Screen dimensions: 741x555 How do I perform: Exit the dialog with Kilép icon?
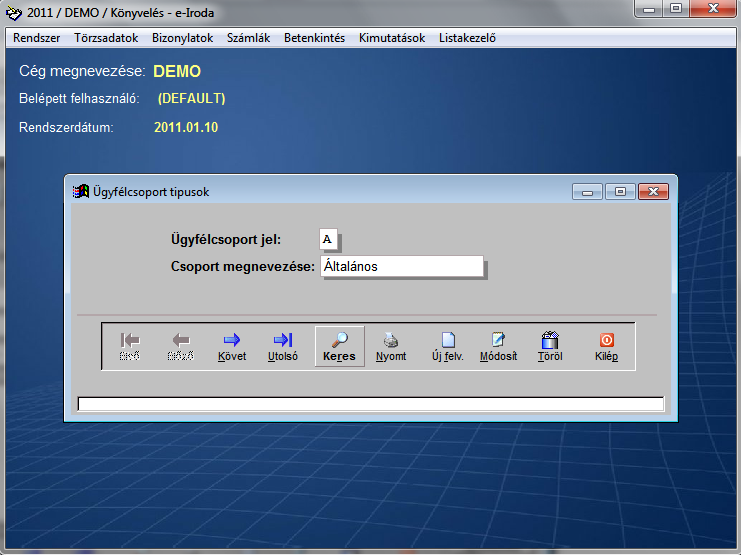click(x=607, y=346)
